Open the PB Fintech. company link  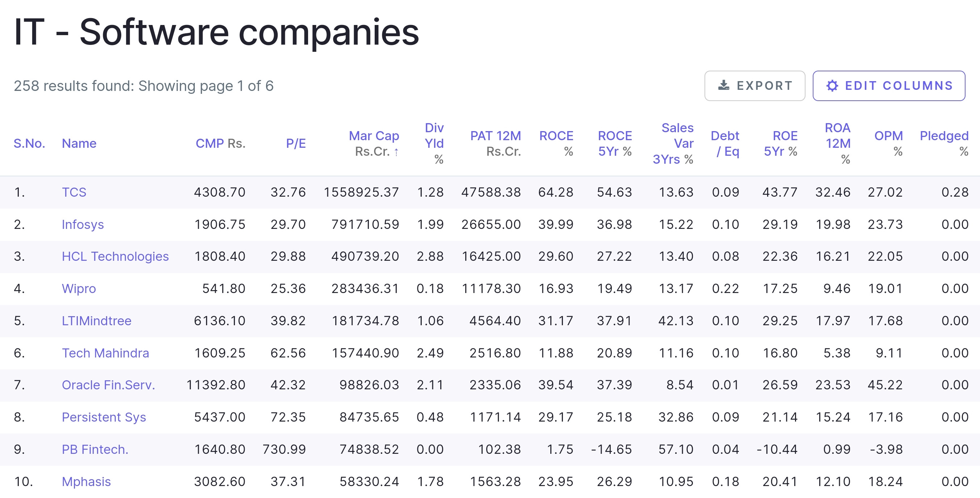tap(95, 449)
